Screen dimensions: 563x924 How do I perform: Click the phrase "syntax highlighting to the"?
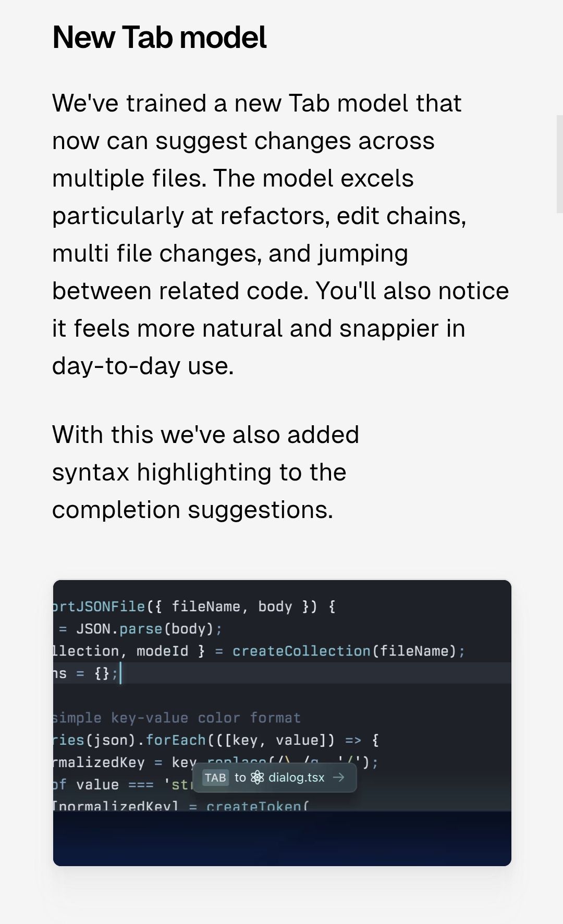199,472
